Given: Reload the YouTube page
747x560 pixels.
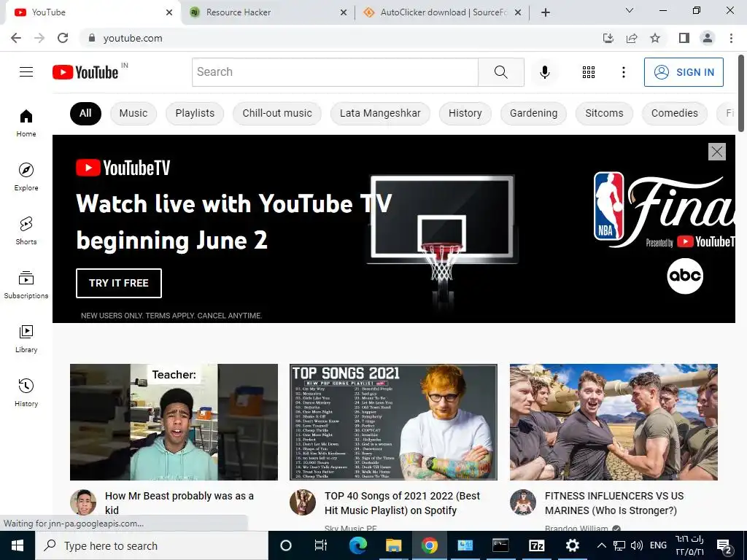Looking at the screenshot, I should 63,38.
